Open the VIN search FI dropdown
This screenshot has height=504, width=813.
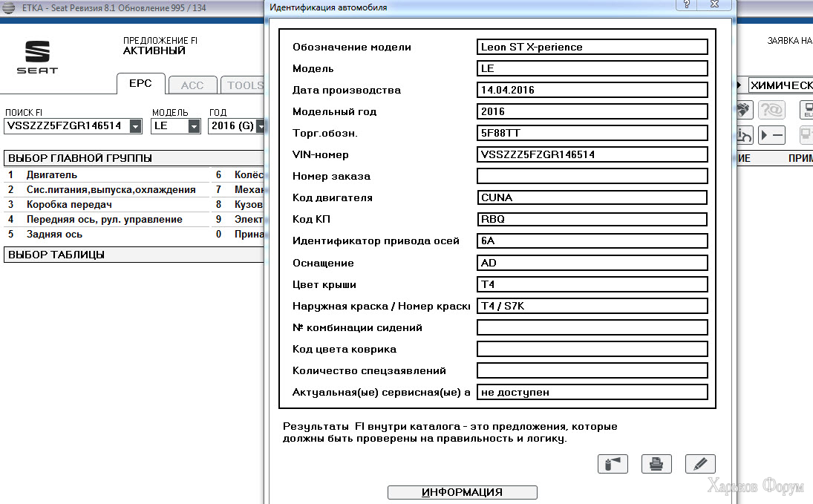[135, 126]
